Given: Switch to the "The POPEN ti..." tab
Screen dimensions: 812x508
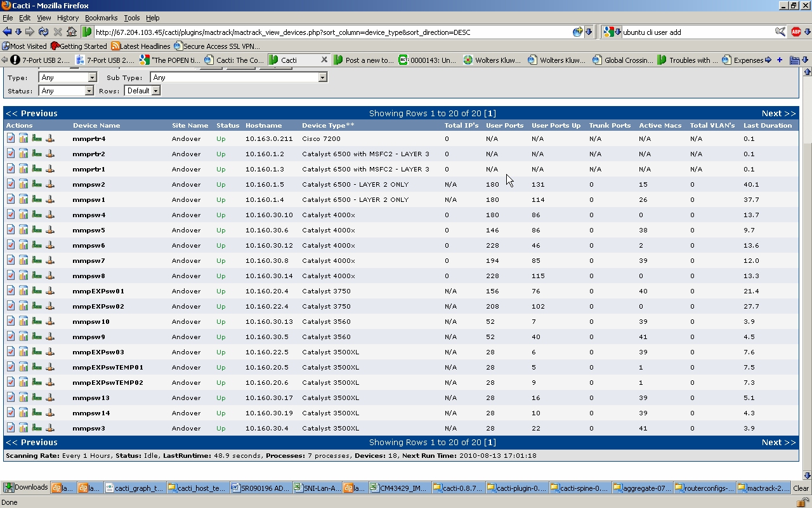Looking at the screenshot, I should click(x=170, y=60).
